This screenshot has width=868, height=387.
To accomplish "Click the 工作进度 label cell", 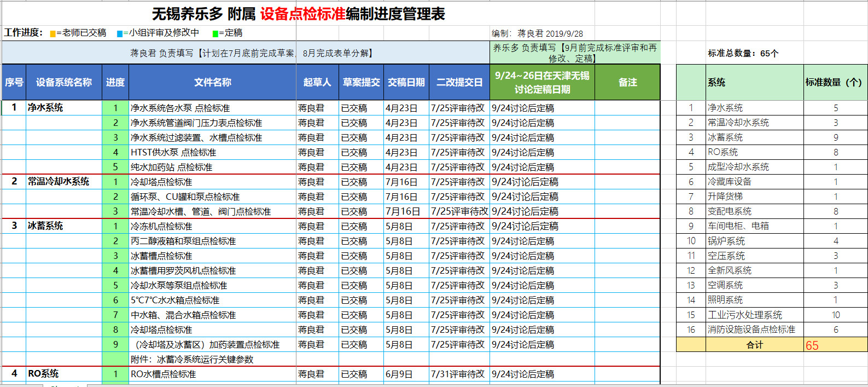I will click(x=24, y=33).
